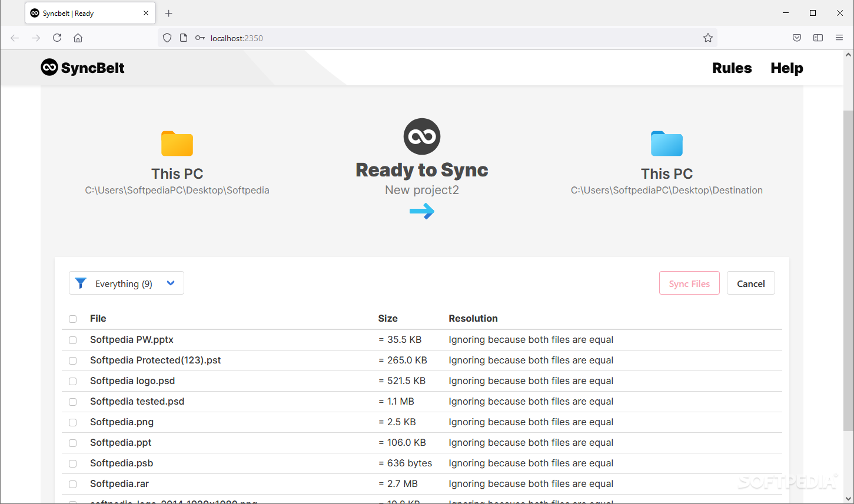The height and width of the screenshot is (504, 854).
Task: Click the scrollbar up arrow
Action: click(x=848, y=55)
